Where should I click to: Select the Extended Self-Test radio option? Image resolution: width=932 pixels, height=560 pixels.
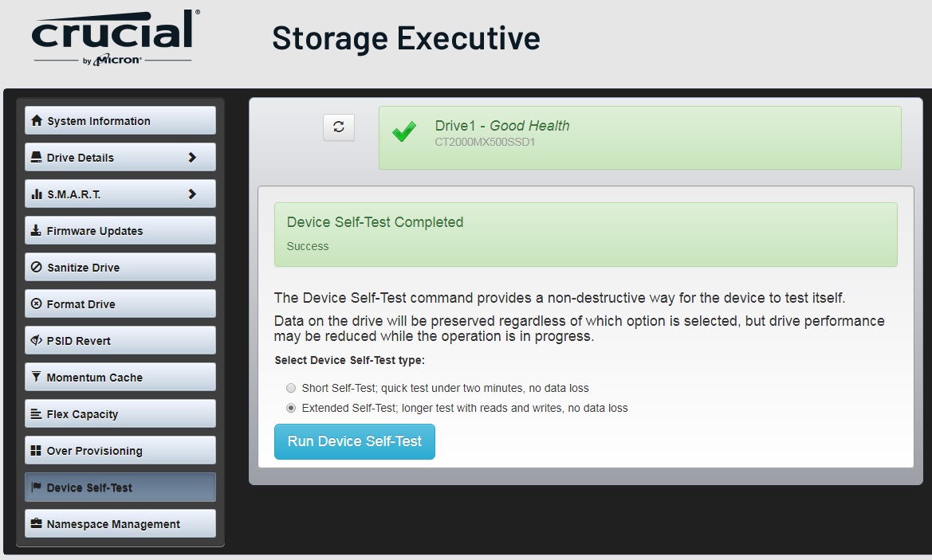tap(291, 408)
